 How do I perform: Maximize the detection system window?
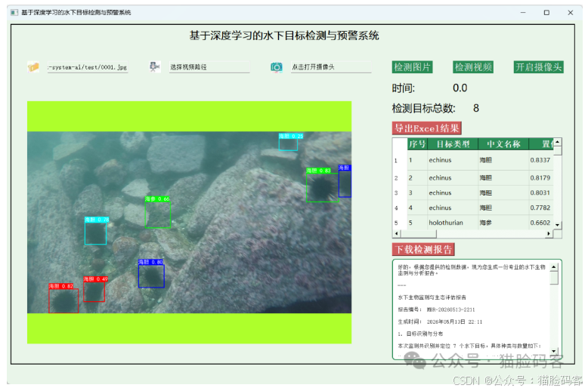546,12
